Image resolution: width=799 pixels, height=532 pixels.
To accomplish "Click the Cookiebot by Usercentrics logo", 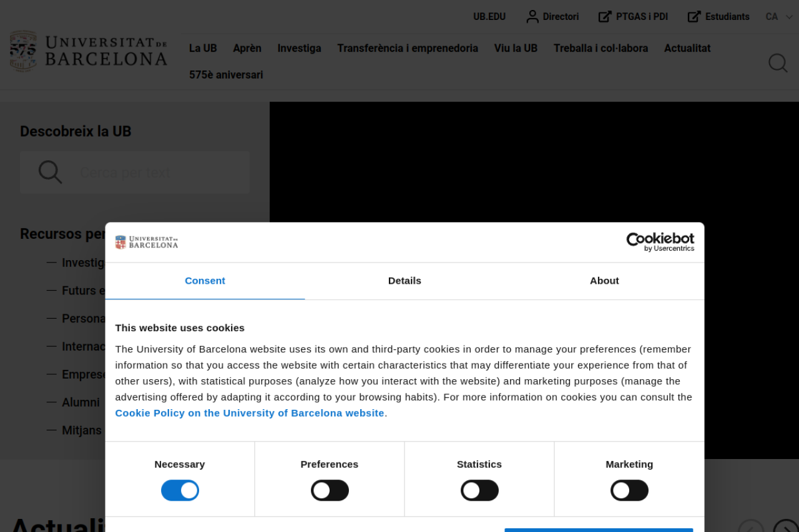I will click(660, 242).
